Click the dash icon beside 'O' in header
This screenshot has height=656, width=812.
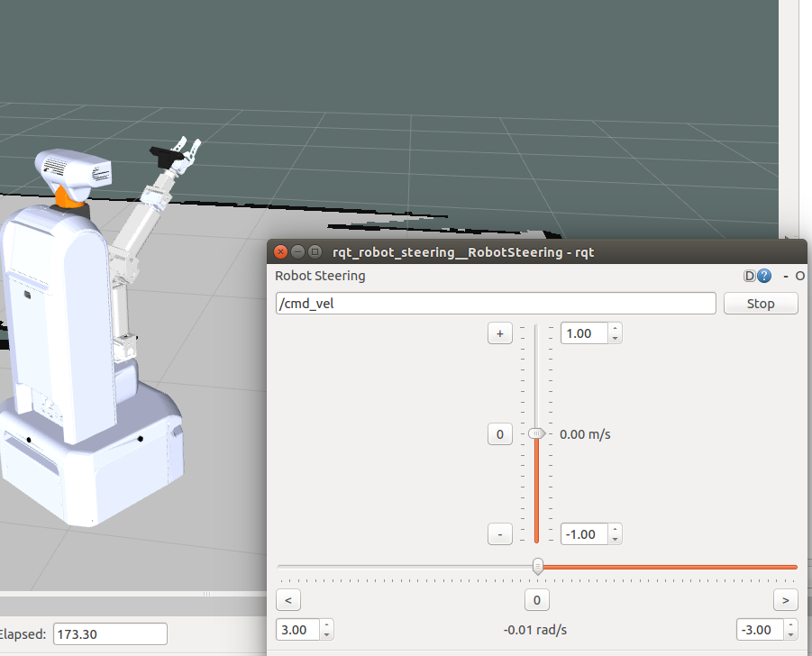(785, 277)
